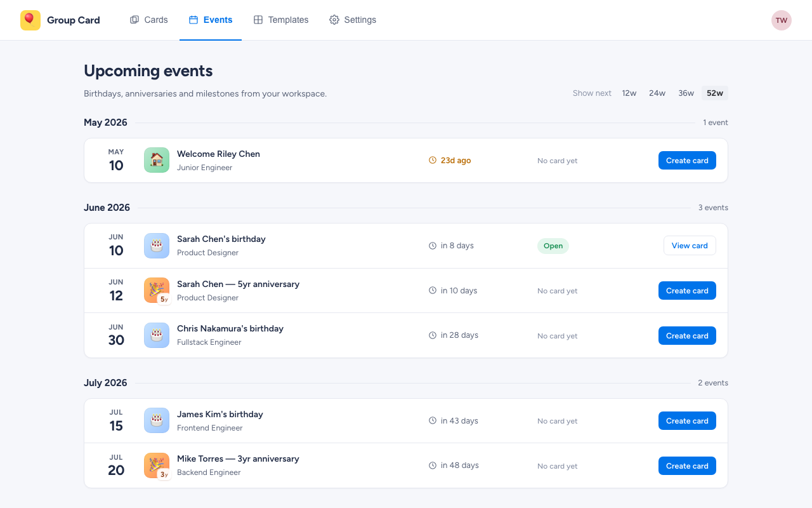This screenshot has height=508, width=812.
Task: Click the JUL 15 date block
Action: 116,420
